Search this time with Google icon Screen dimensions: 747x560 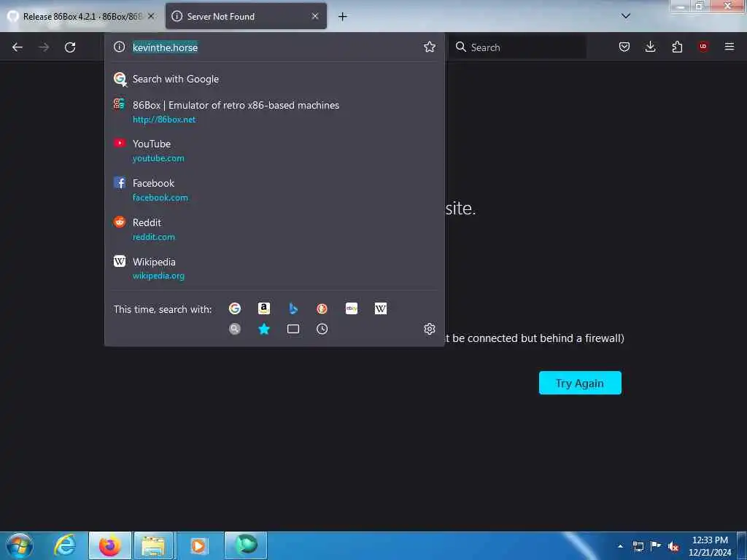tap(234, 308)
